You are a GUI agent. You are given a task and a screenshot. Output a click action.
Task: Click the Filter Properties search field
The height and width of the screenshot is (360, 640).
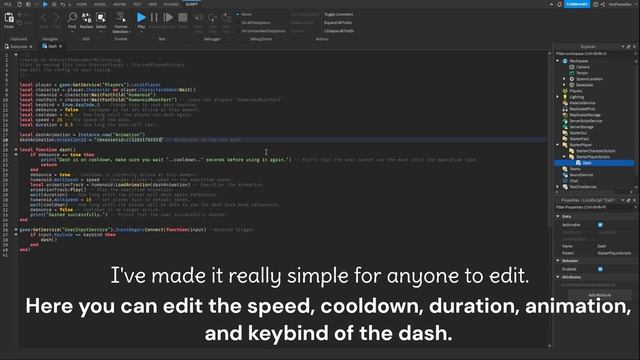pyautogui.click(x=594, y=207)
